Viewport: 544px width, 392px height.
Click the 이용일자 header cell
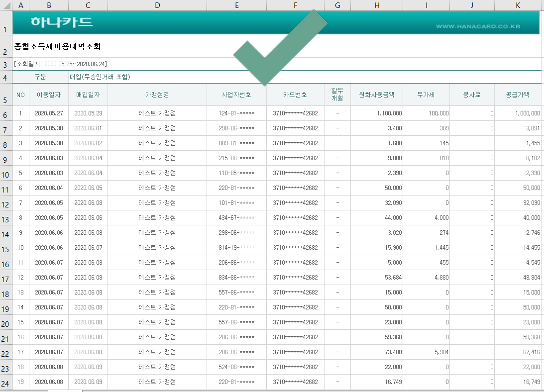click(49, 95)
